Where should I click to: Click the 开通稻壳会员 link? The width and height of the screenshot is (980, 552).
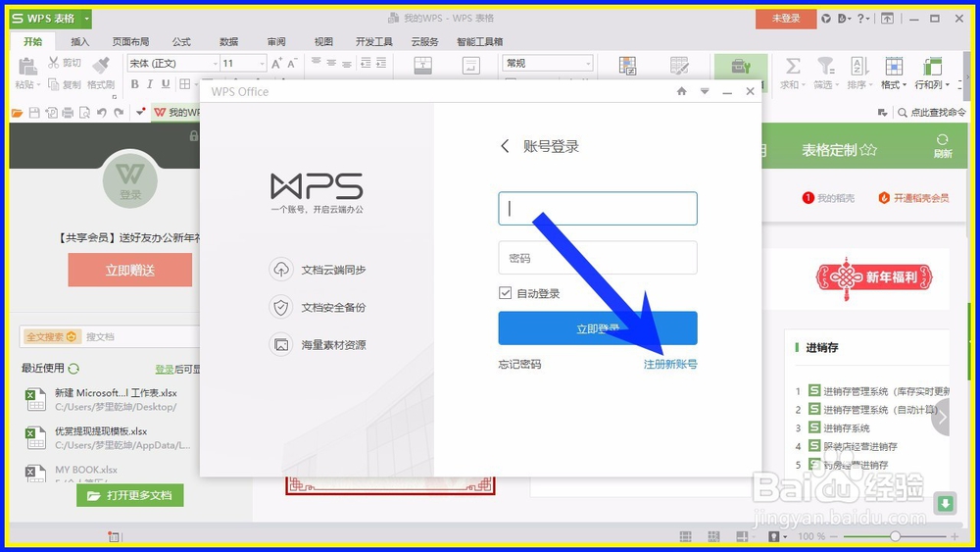pyautogui.click(x=913, y=197)
